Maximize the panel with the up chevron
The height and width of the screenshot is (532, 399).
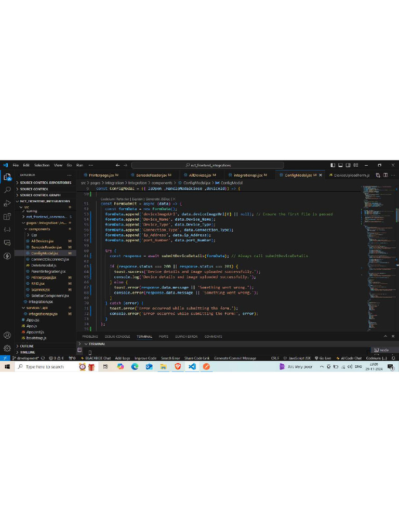[385, 336]
